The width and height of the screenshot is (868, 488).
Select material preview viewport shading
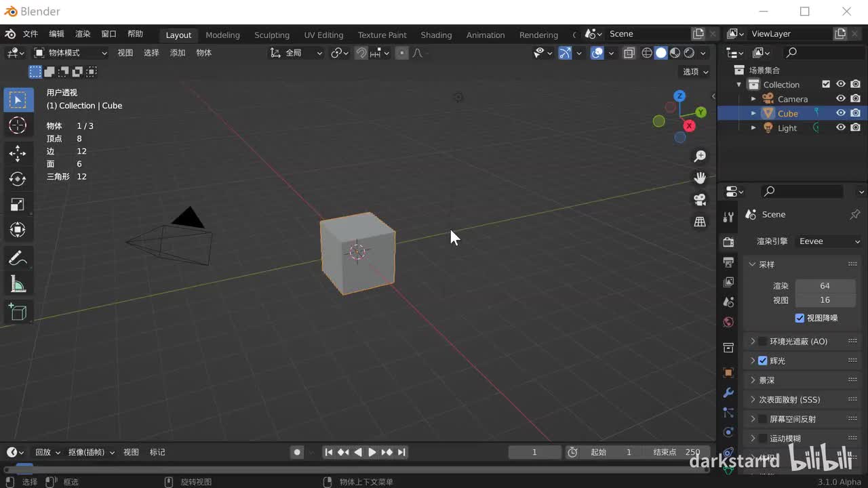click(x=675, y=53)
